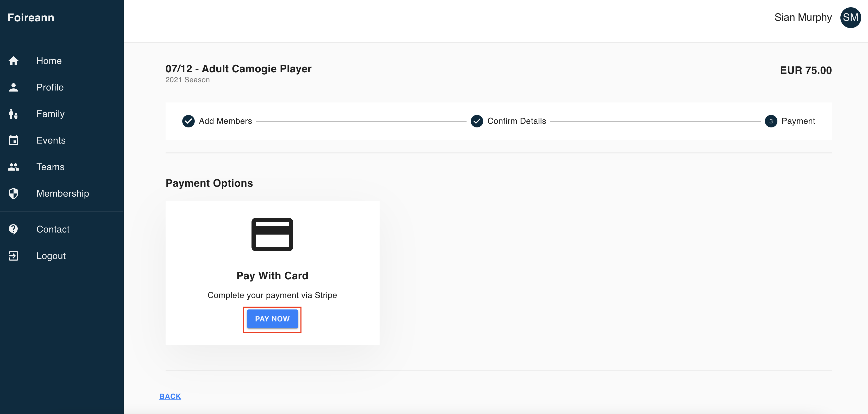The width and height of the screenshot is (868, 414).
Task: Click the 'Pay With Card' heading
Action: coord(272,276)
